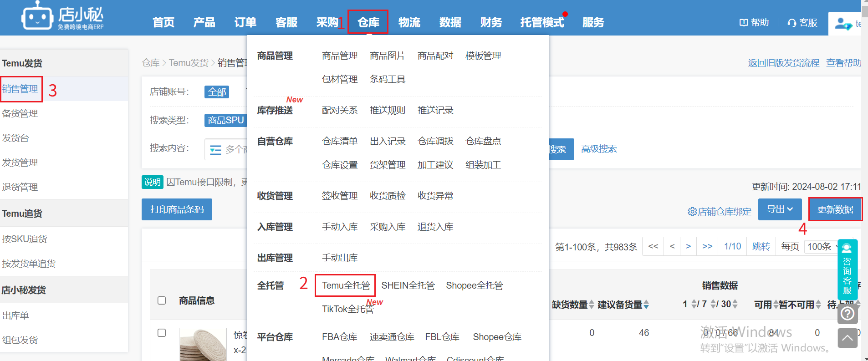Click the 跳转 page jump button
The height and width of the screenshot is (361, 868).
pyautogui.click(x=761, y=246)
